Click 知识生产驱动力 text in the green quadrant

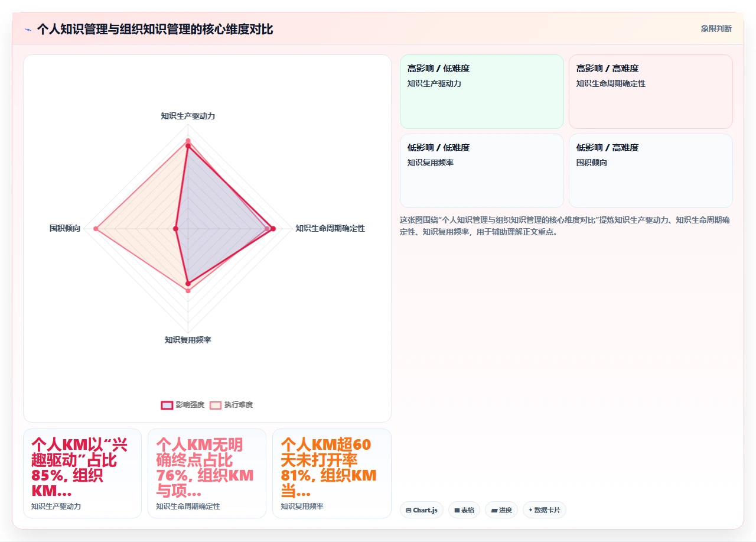(434, 83)
